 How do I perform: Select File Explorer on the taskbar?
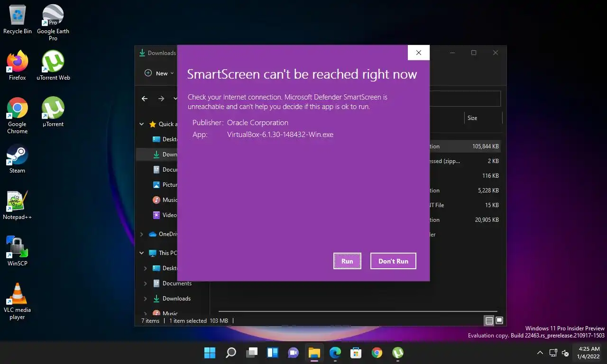click(314, 353)
